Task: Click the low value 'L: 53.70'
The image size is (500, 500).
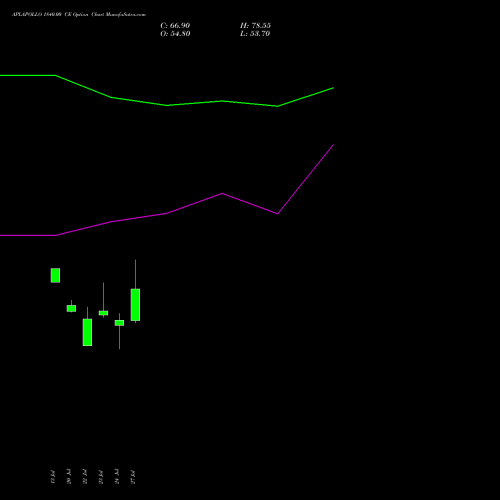Action: click(x=255, y=34)
